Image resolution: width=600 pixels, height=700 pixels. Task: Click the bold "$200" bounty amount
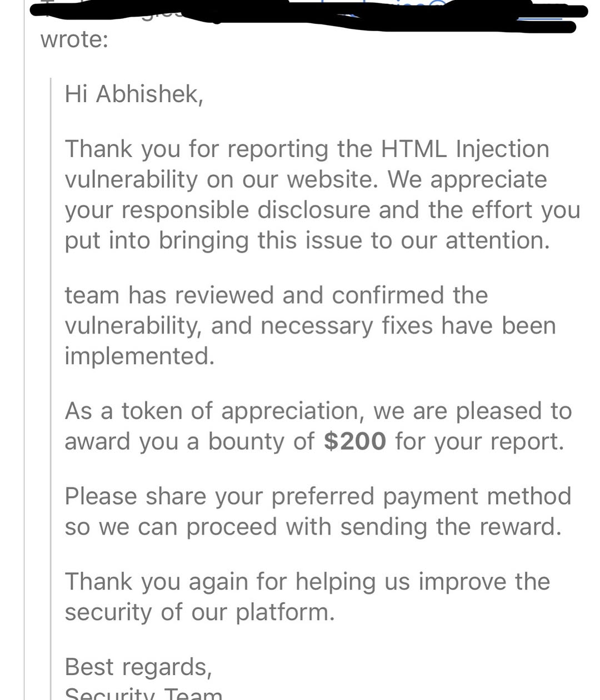coord(354,441)
